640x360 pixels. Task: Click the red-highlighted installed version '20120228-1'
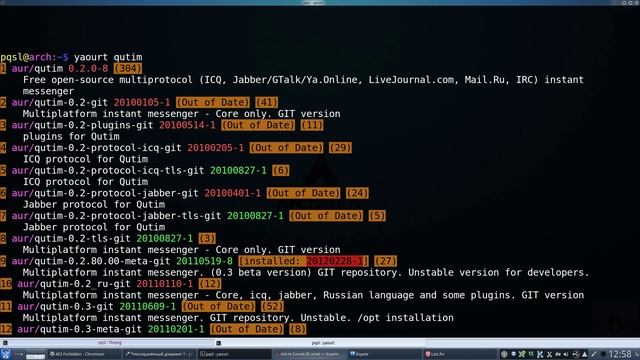point(335,261)
